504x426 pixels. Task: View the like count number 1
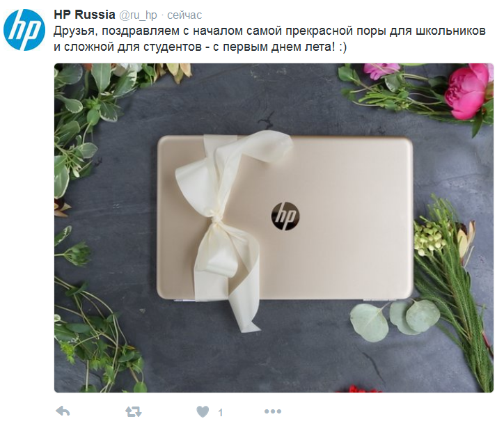221,412
